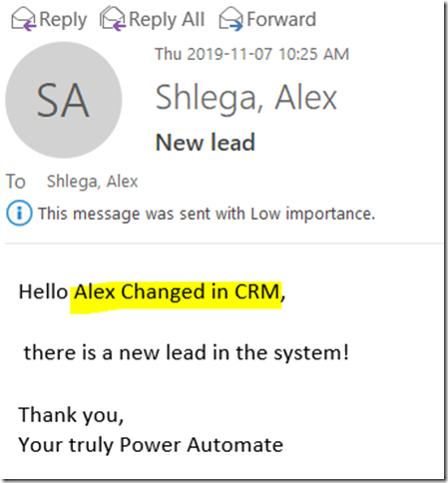The image size is (448, 483).
Task: Click the Your truly Power Automate signature
Action: [151, 445]
